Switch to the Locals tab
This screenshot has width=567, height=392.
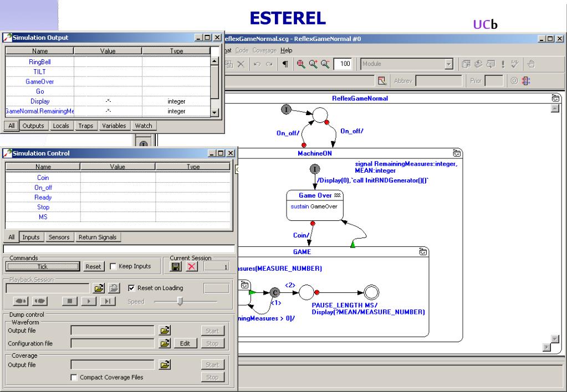(x=61, y=126)
